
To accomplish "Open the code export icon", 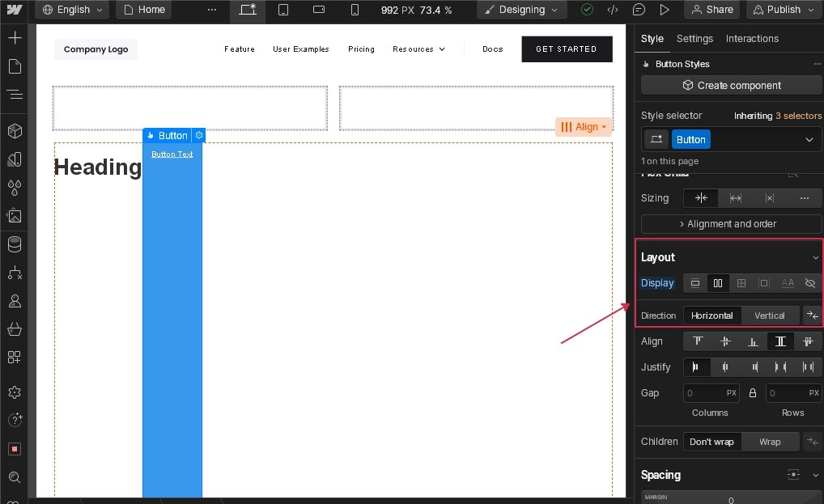I will 613,10.
